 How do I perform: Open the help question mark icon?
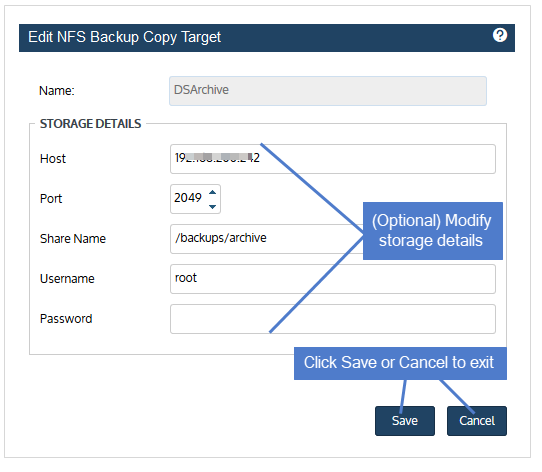click(499, 35)
